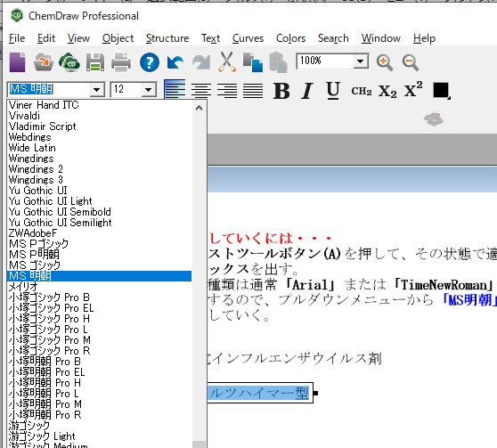Screen dimensions: 497x448
Task: Select 小塚明朝 Pro B font
Action: tap(100, 362)
